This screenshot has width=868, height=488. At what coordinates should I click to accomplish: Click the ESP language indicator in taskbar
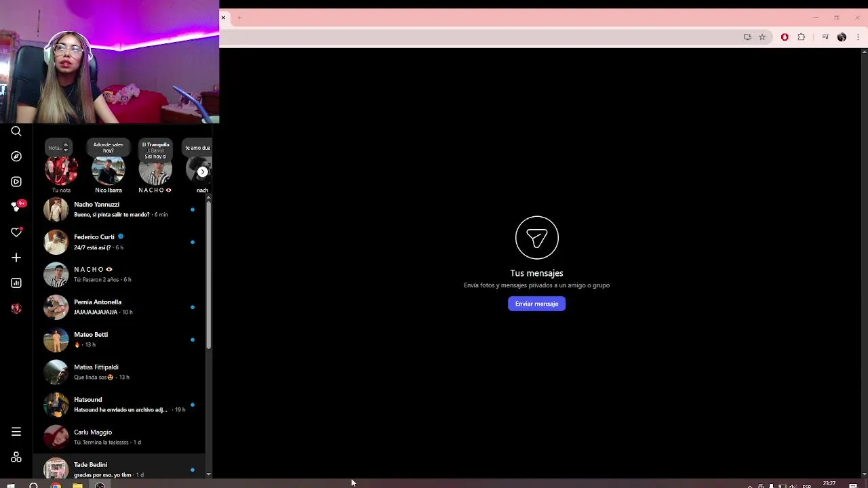coord(807,486)
